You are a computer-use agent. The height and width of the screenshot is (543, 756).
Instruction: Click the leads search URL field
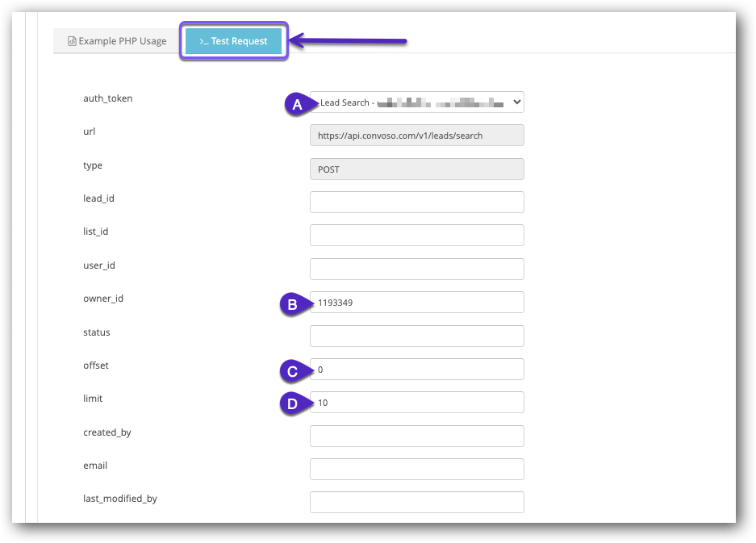[x=416, y=135]
